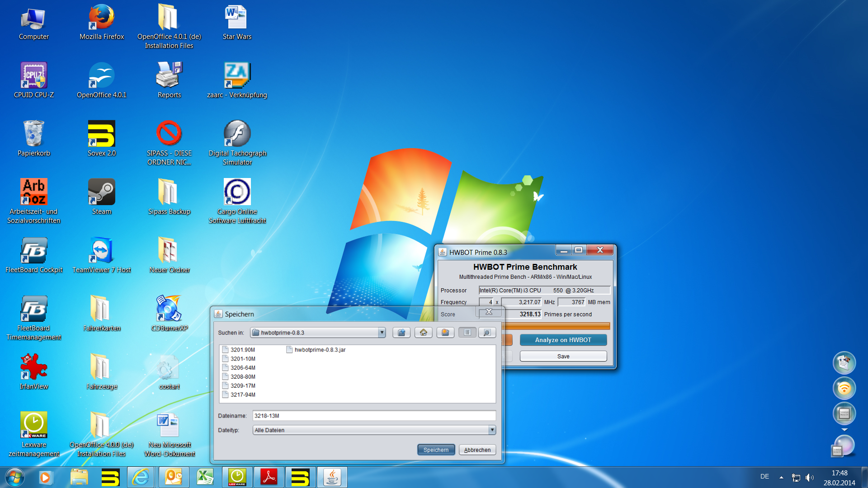This screenshot has height=488, width=868.
Task: Open the Sipass Backup folder
Action: click(x=169, y=197)
